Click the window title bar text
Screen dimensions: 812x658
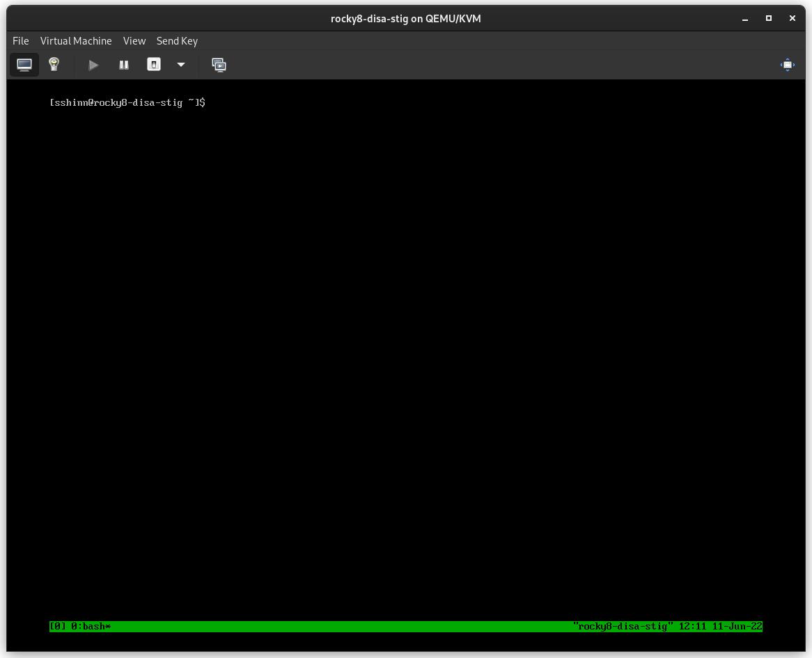click(405, 18)
